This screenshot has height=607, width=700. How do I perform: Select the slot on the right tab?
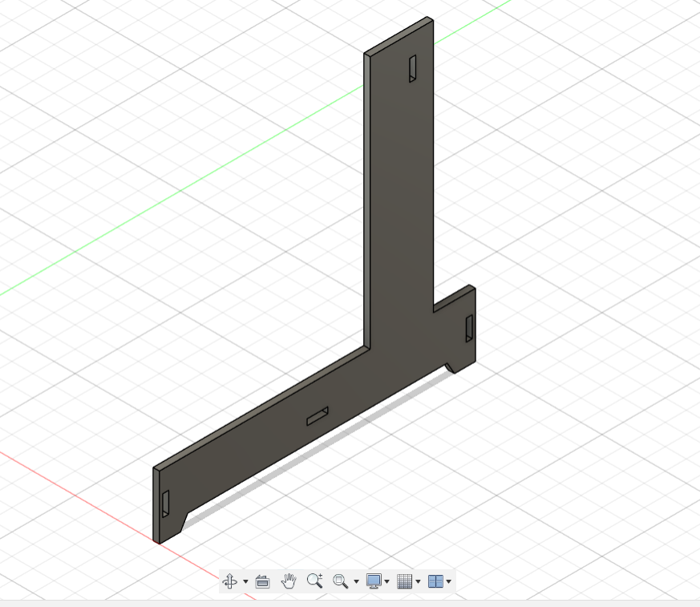469,329
